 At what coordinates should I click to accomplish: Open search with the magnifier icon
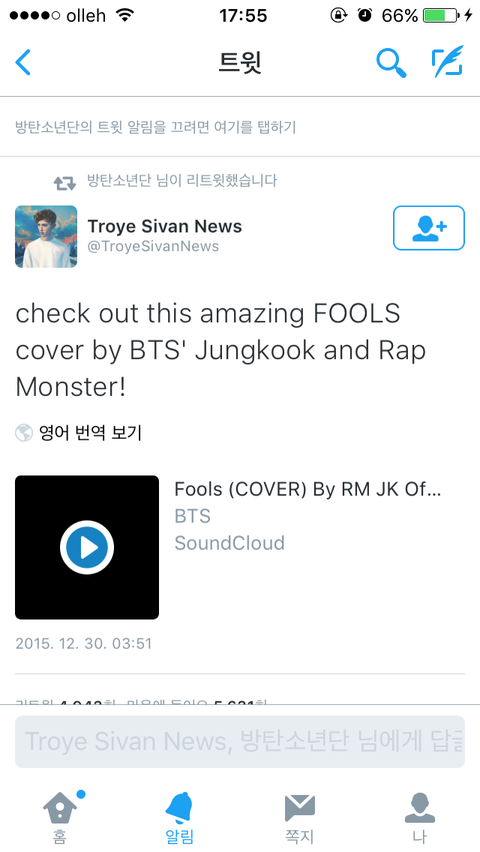391,63
